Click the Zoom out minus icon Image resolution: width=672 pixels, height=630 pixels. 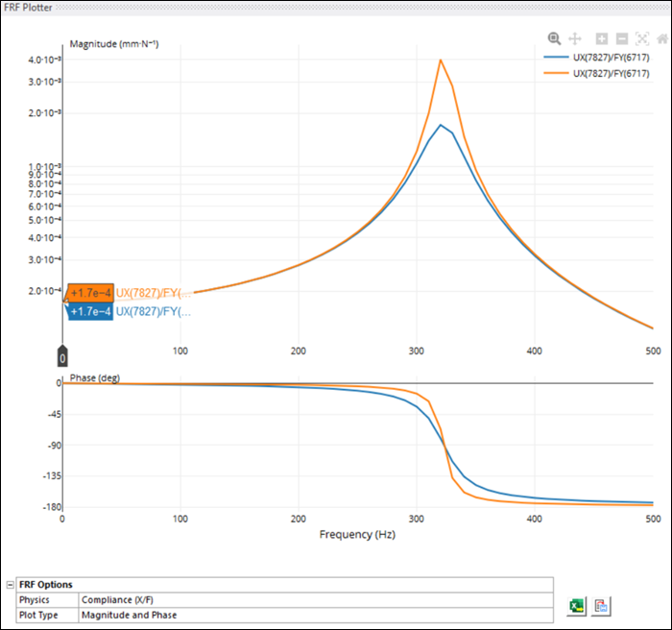point(622,38)
